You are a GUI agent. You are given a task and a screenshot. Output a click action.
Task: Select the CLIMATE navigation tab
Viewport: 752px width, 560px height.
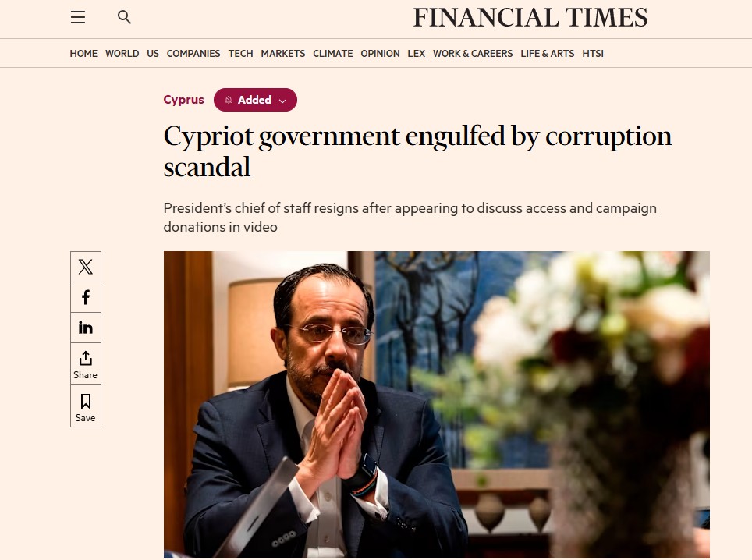(x=332, y=53)
